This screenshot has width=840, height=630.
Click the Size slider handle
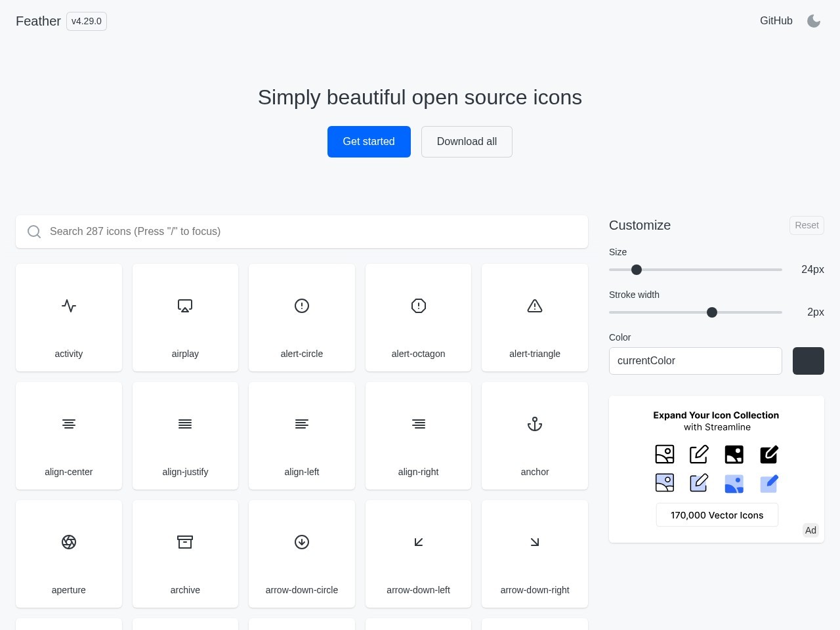click(x=637, y=270)
